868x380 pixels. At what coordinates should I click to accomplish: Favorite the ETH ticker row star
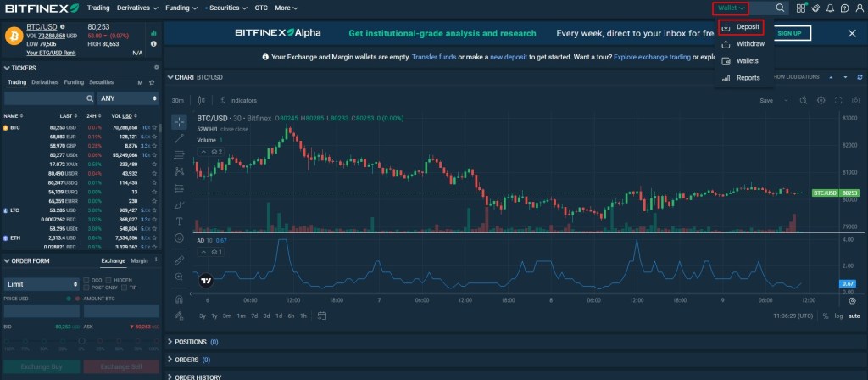click(156, 237)
